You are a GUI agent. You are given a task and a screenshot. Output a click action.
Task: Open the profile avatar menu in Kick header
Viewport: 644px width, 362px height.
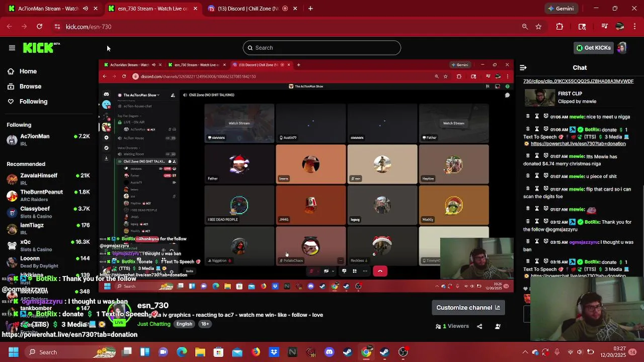[x=622, y=48]
